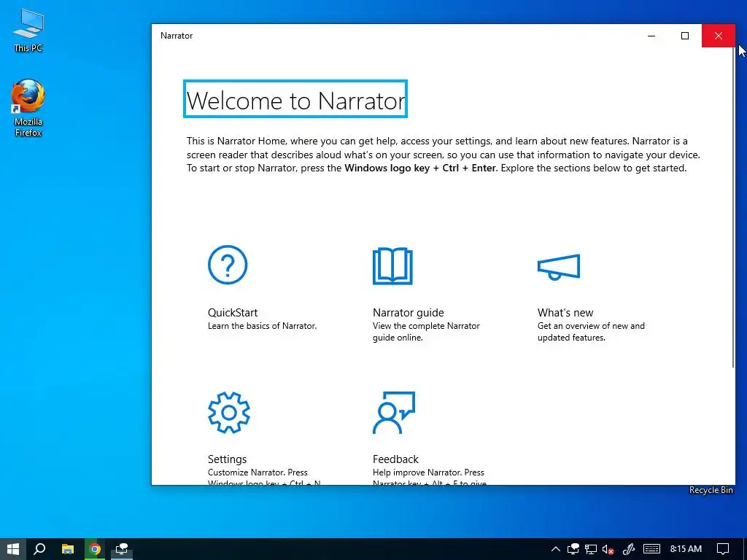Click the muted volume tray icon
Viewport: 747px width, 560px height.
[x=608, y=549]
